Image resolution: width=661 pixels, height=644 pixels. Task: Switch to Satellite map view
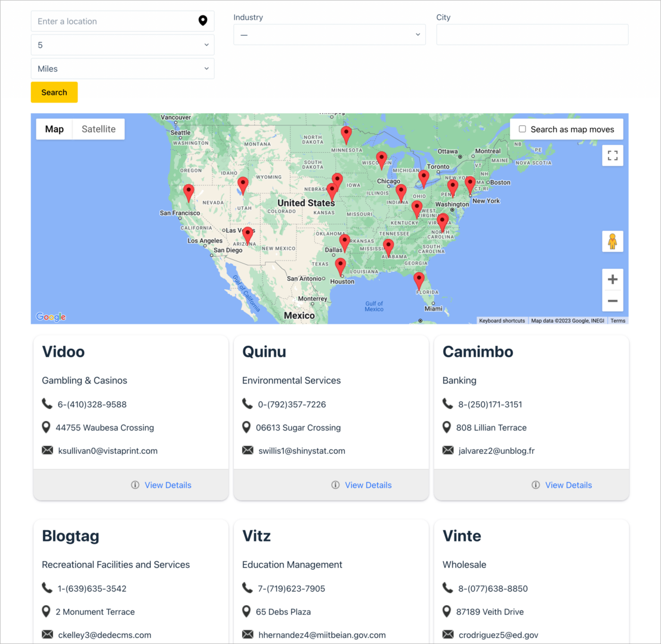click(x=98, y=129)
